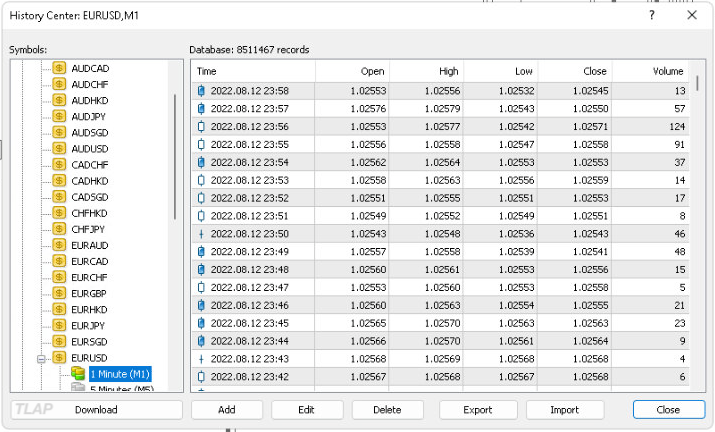Select the CHFJPY symbol label

pos(88,229)
